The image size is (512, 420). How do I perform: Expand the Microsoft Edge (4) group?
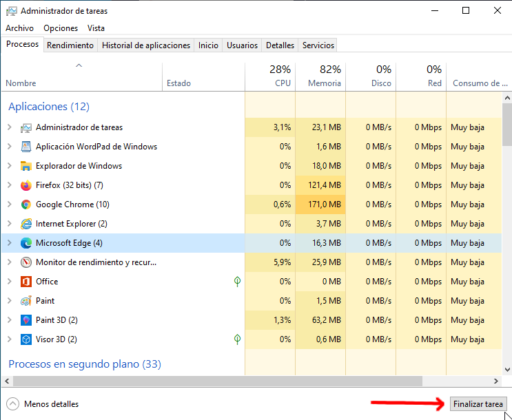(10, 243)
